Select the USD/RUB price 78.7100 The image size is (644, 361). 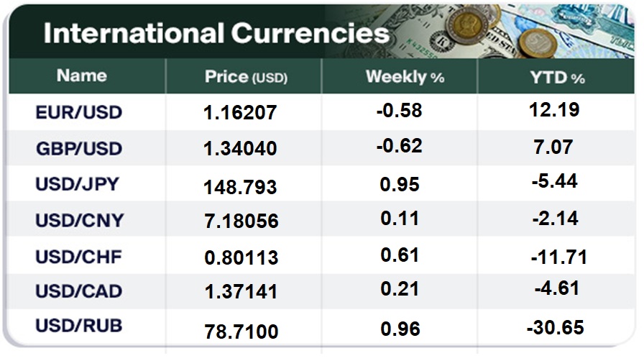pyautogui.click(x=240, y=332)
